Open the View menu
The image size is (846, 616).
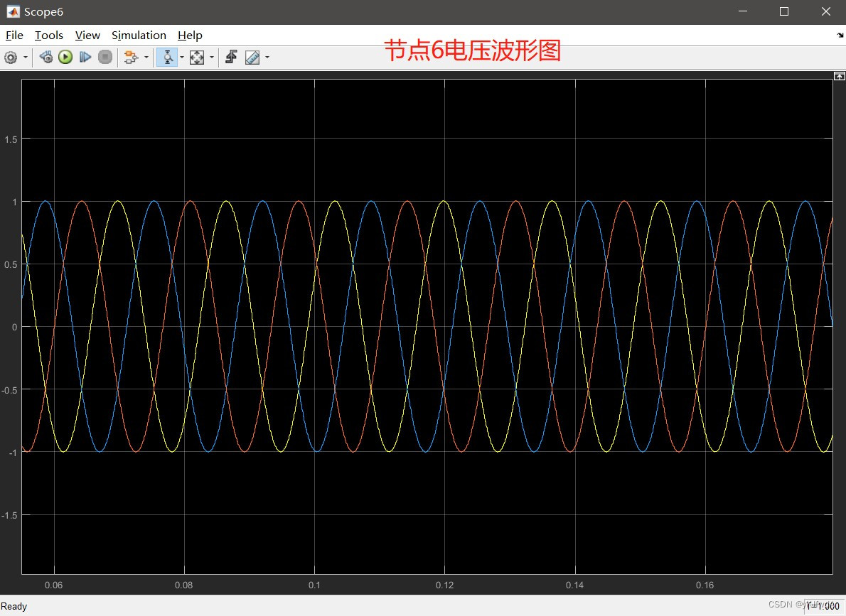[87, 35]
